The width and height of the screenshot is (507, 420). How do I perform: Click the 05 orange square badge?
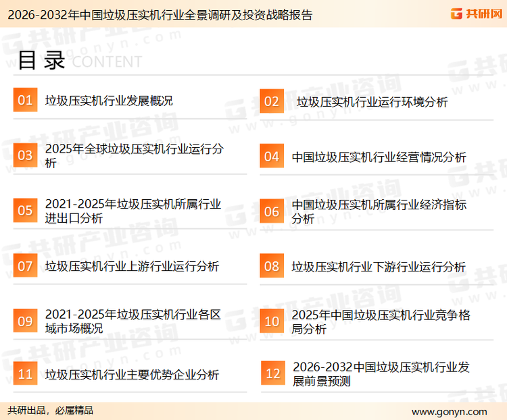pos(25,211)
